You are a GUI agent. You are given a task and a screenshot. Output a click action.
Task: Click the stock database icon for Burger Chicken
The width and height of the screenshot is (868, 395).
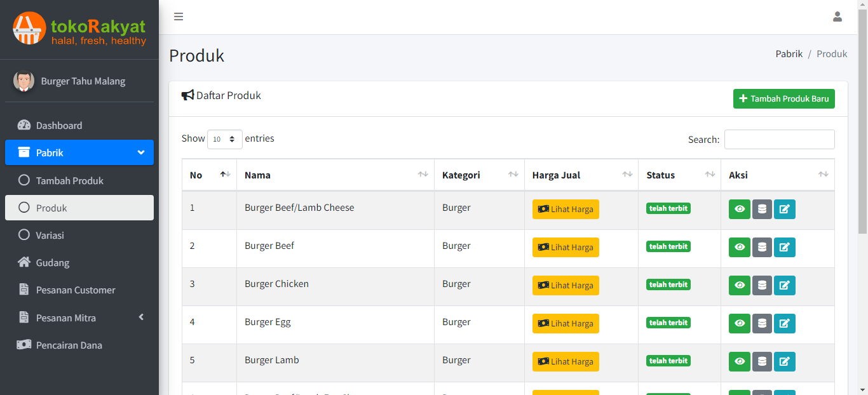(762, 286)
